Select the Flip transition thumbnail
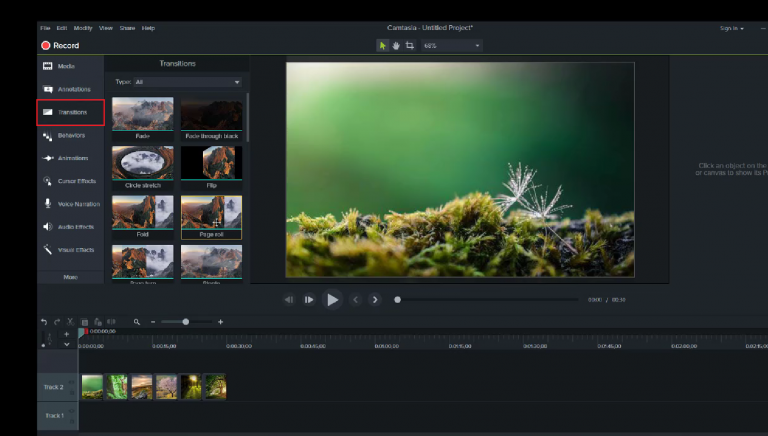Viewport: 768px width, 436px height. pyautogui.click(x=212, y=168)
